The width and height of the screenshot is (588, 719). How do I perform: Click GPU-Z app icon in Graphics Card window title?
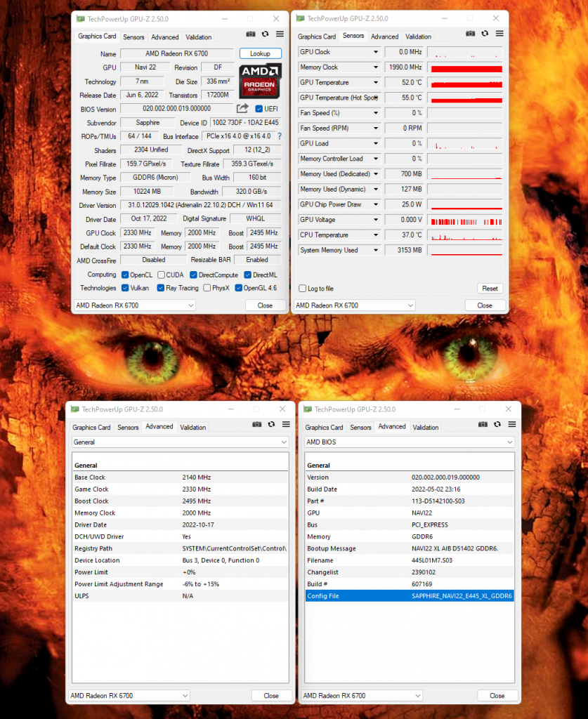pyautogui.click(x=81, y=19)
